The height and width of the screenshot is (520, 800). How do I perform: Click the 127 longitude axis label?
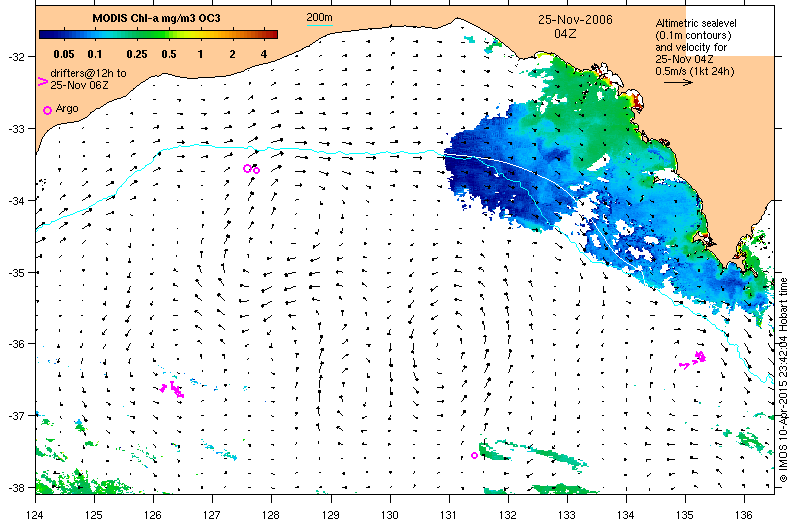pyautogui.click(x=212, y=515)
